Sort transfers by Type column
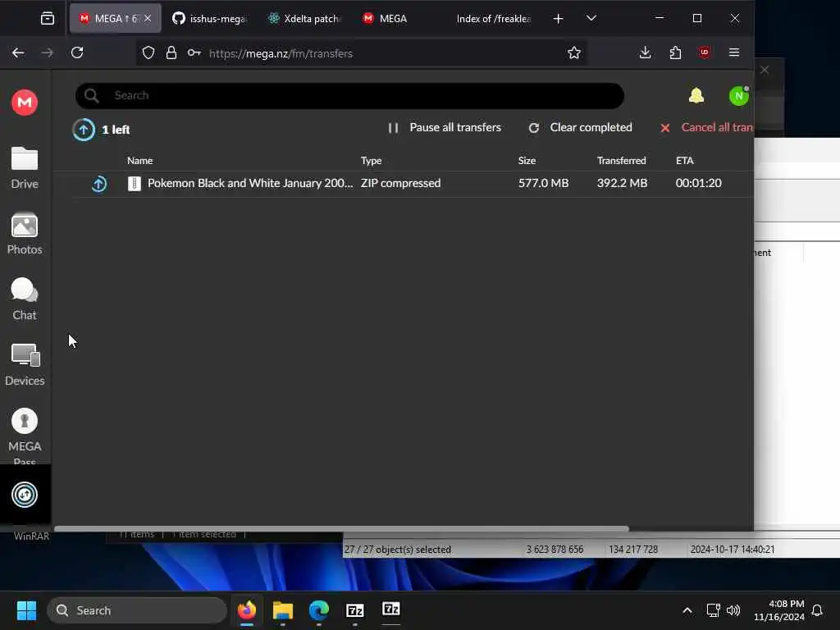840x630 pixels. [x=372, y=160]
